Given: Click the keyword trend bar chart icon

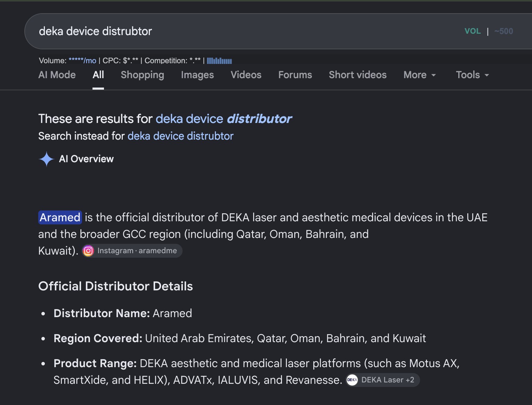Looking at the screenshot, I should point(219,61).
